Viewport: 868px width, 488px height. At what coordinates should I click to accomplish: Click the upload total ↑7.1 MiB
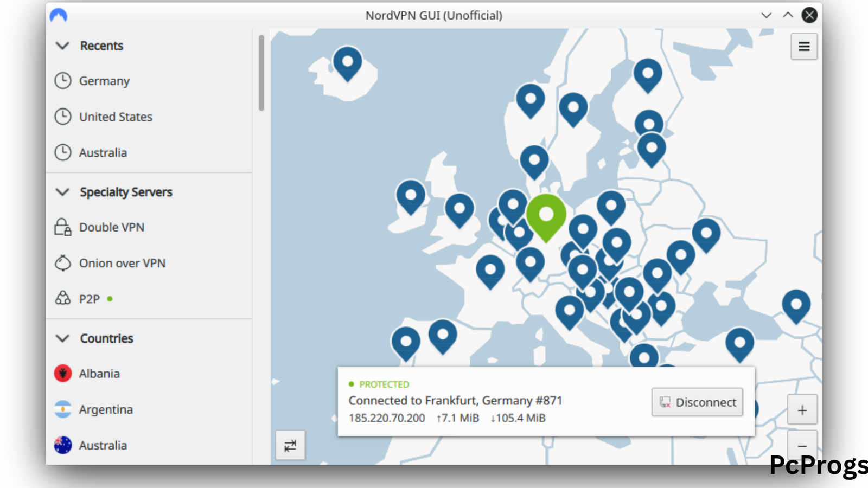tap(458, 418)
